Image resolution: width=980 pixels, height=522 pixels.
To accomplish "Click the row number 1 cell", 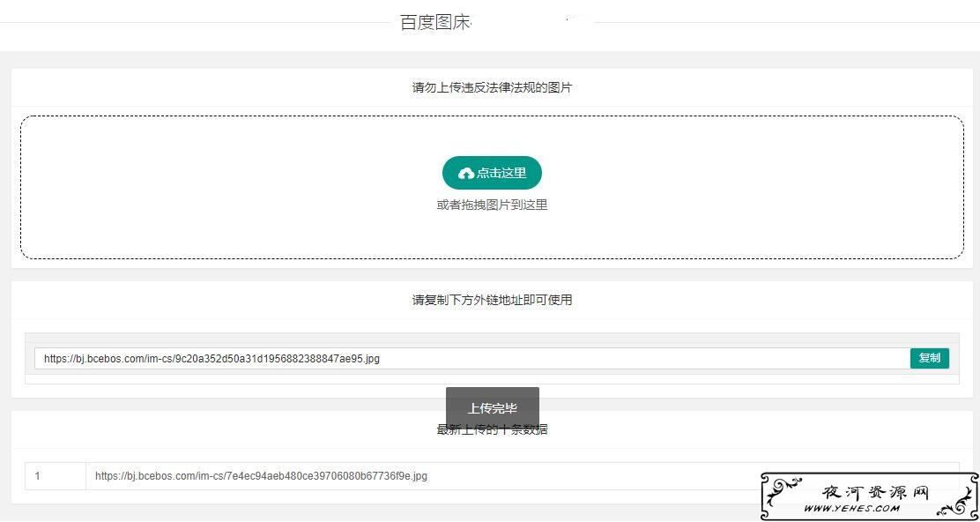I will [55, 476].
